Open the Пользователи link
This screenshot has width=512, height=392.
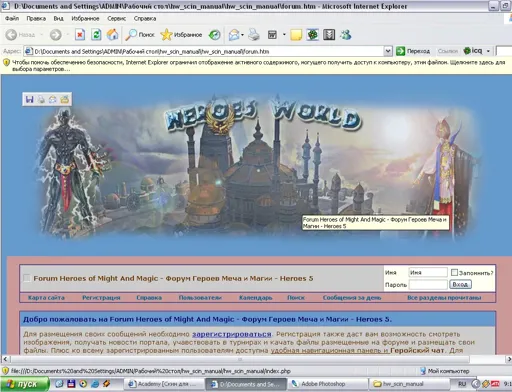(200, 297)
